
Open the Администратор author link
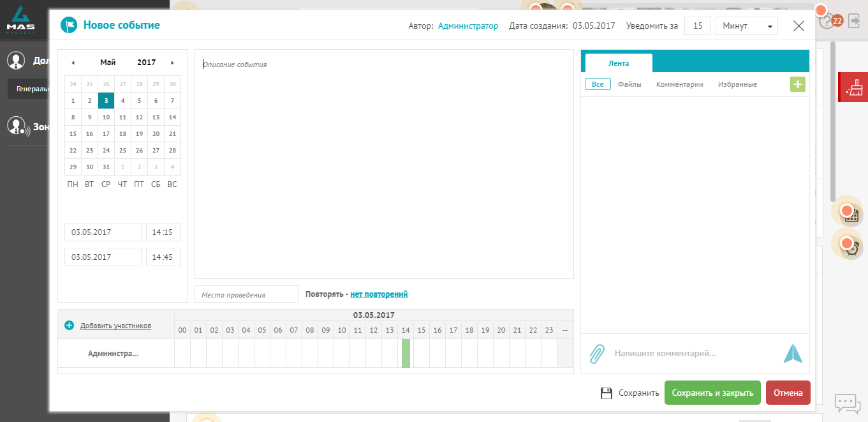tap(468, 26)
